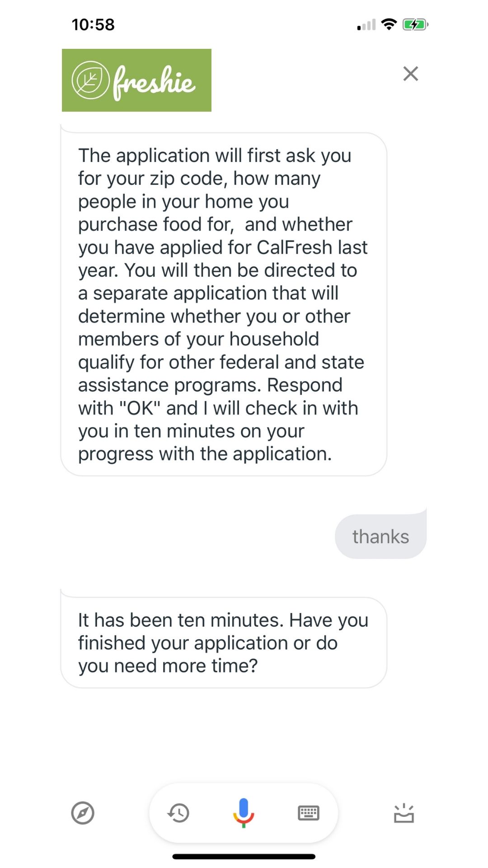Tap the Wi-Fi status icon

(389, 24)
